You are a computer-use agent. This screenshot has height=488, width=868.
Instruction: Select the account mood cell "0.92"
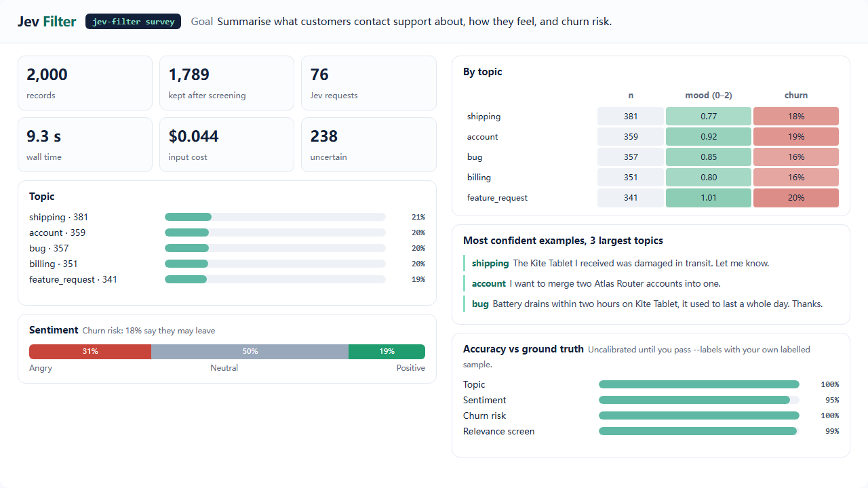(x=709, y=137)
